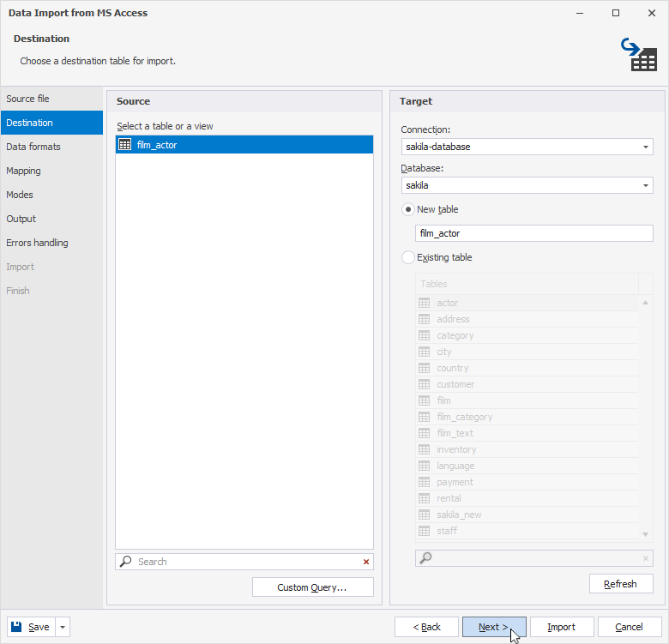Click the Save floppy disk icon
Screen dimensions: 669x644
click(x=16, y=627)
